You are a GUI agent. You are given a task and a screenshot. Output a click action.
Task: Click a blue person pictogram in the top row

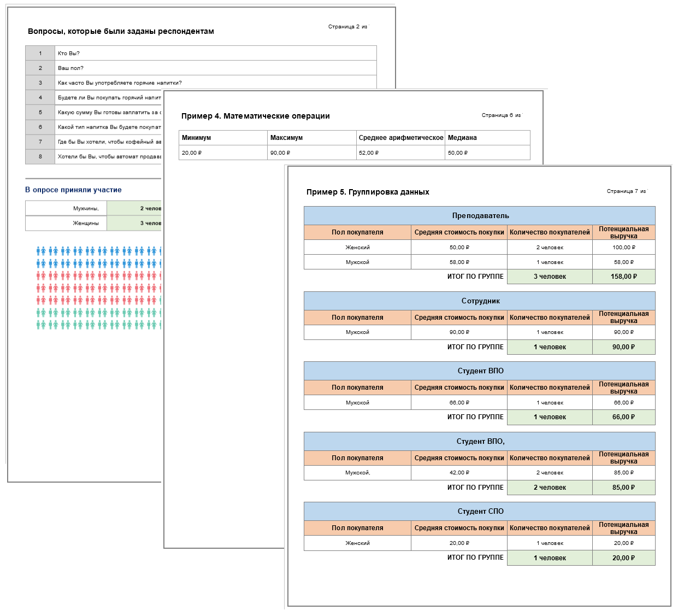[x=42, y=251]
